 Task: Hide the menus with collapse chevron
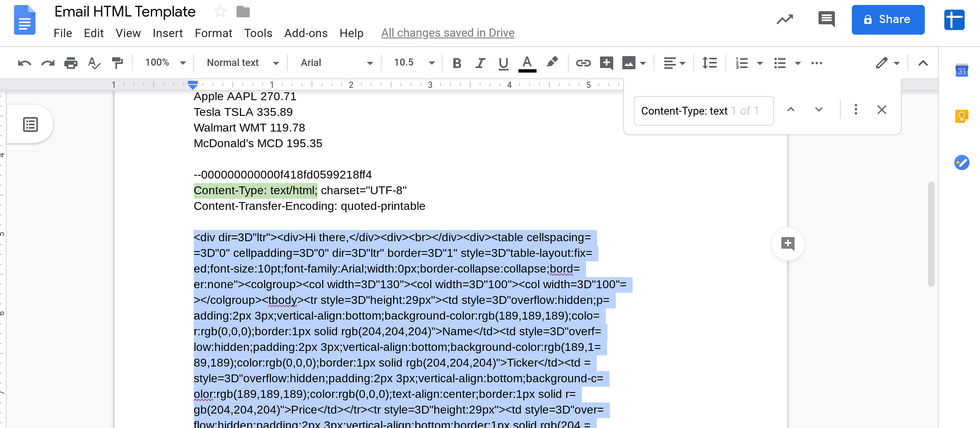tap(923, 63)
